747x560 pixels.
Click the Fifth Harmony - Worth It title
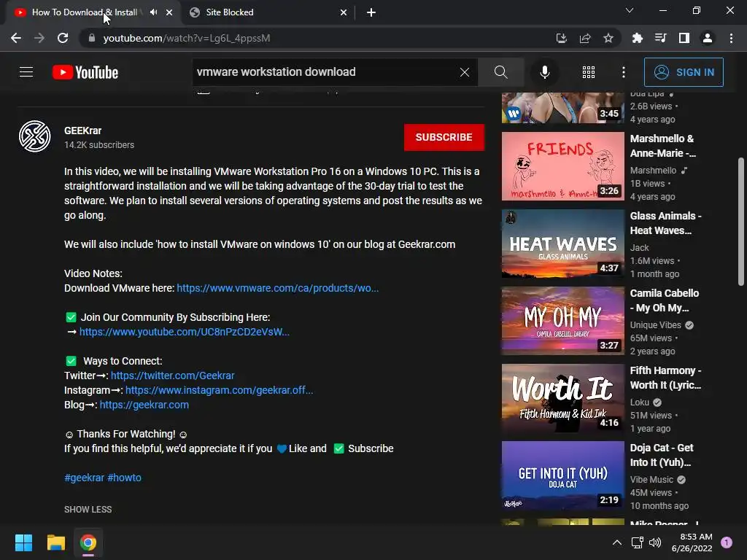pos(665,378)
